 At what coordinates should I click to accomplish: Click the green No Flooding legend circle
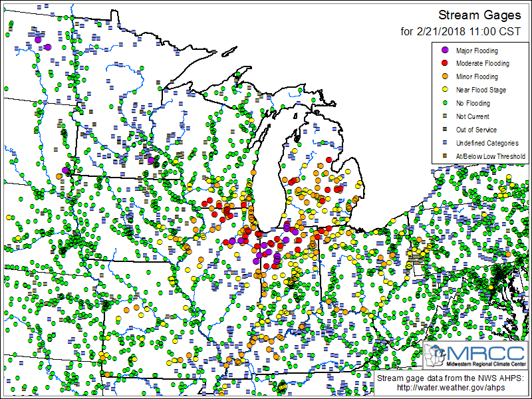tap(445, 103)
